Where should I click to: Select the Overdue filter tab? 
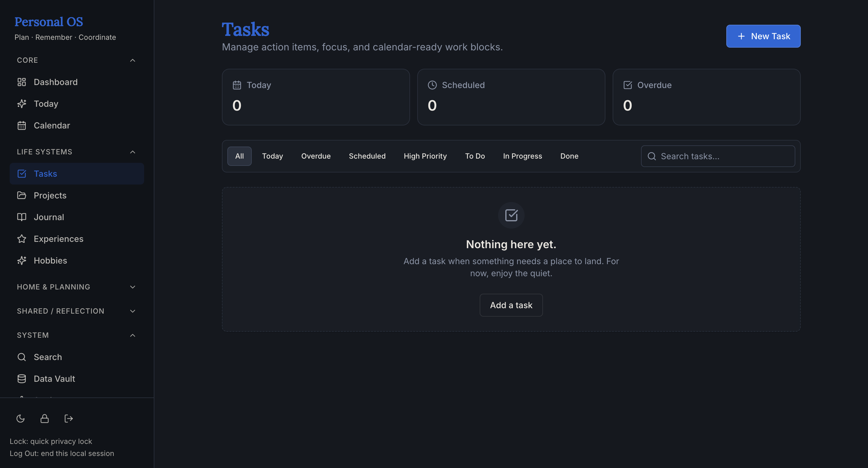coord(316,156)
